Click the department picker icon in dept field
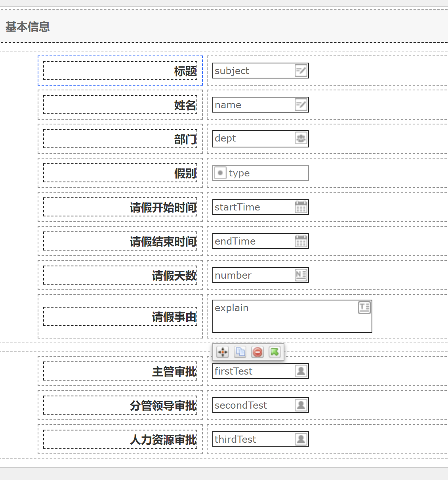 click(301, 139)
